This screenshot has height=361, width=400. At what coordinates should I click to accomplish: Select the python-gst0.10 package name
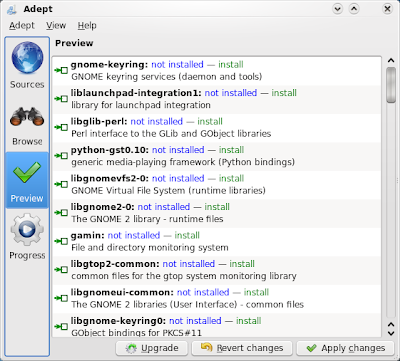click(109, 150)
